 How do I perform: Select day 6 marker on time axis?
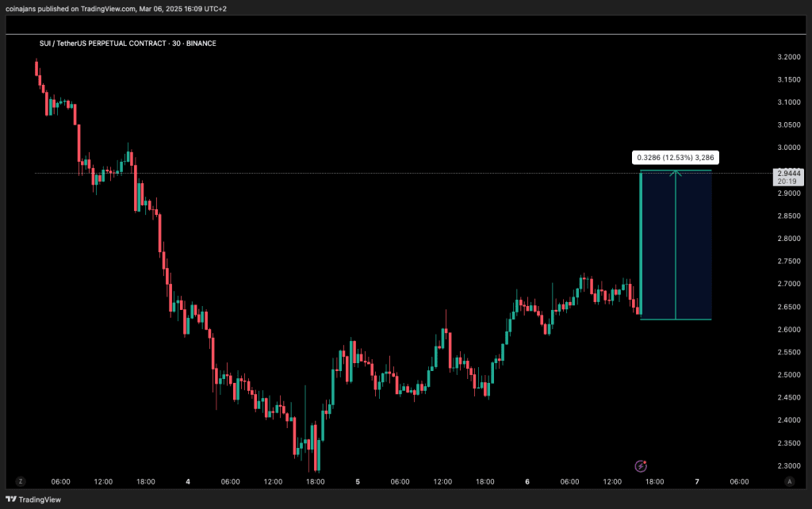coord(527,481)
